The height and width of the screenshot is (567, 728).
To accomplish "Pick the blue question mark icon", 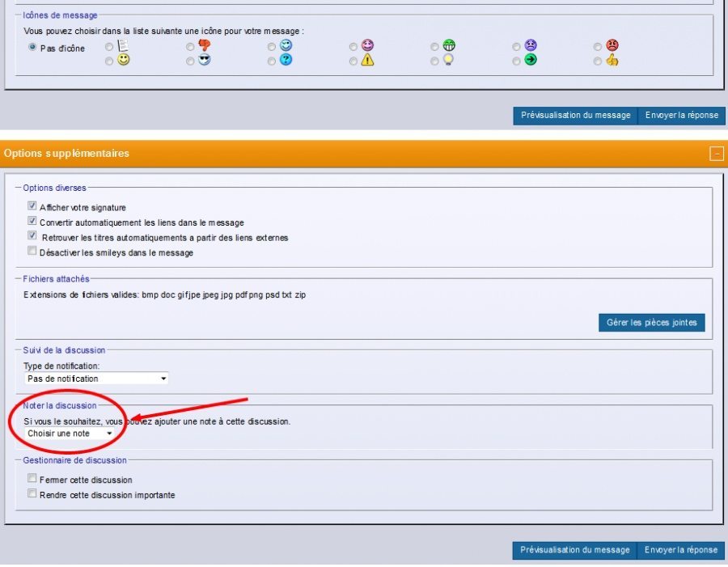I will [273, 61].
